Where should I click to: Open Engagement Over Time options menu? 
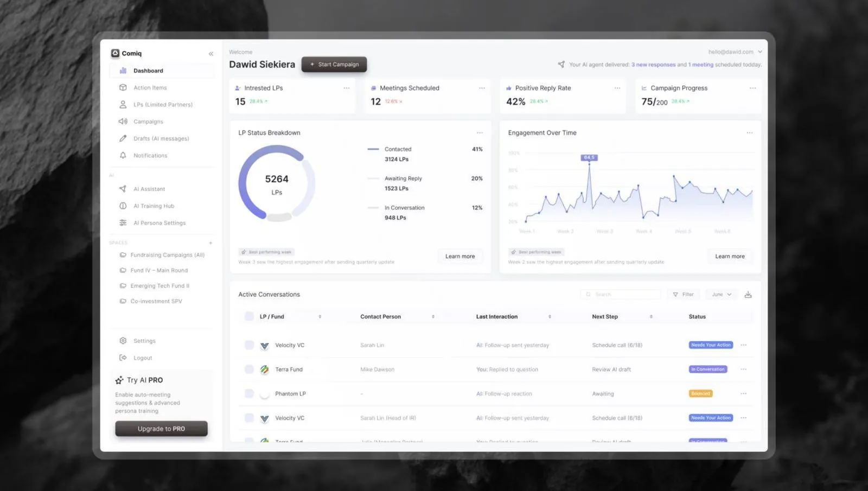(750, 133)
